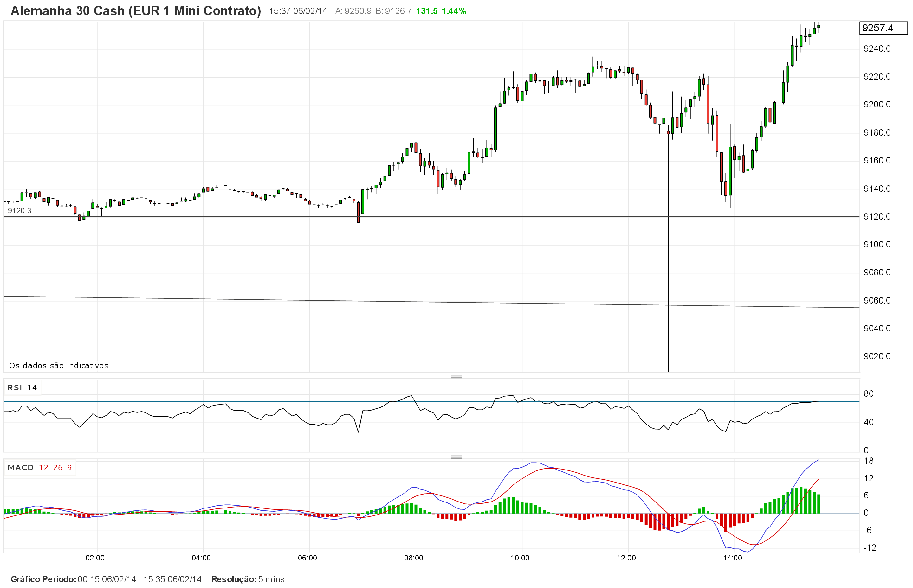Image resolution: width=913 pixels, height=588 pixels.
Task: Click MACD signal period value 9
Action: tap(69, 468)
